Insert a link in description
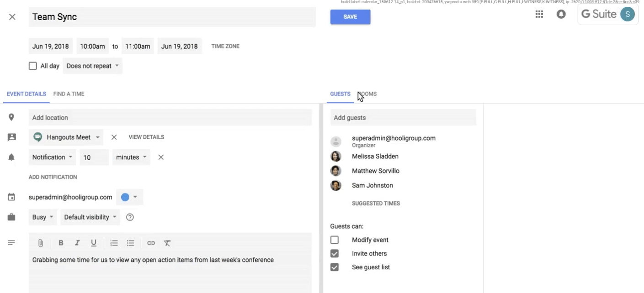 [x=151, y=243]
